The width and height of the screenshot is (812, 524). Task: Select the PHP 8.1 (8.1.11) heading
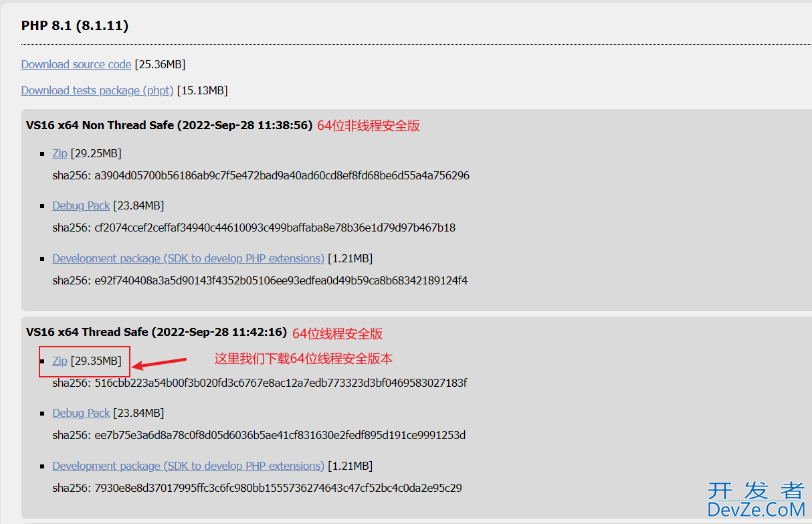coord(75,26)
